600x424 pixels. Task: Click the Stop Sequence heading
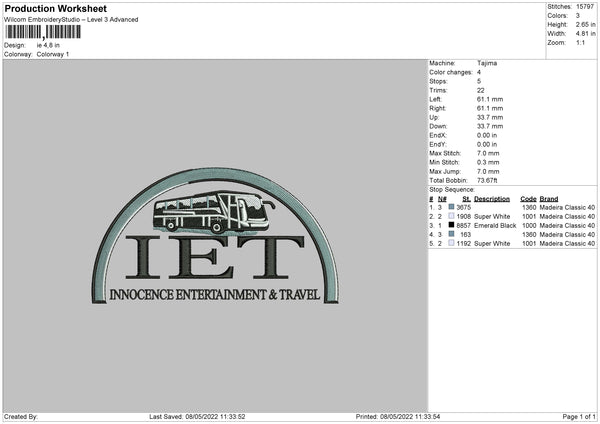452,190
